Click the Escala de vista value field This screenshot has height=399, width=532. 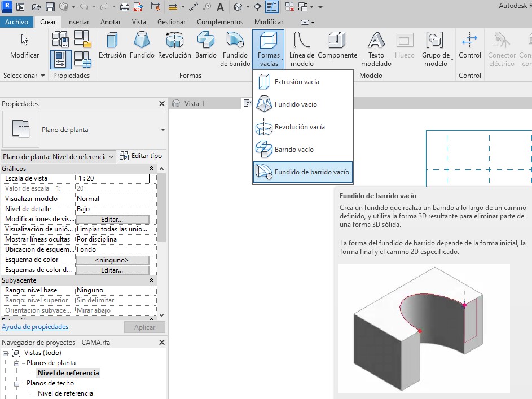(x=112, y=178)
